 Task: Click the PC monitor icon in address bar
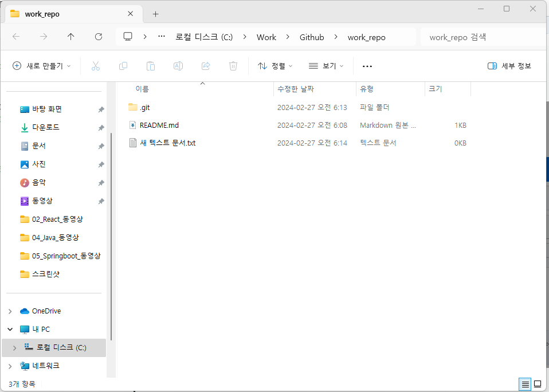point(128,37)
